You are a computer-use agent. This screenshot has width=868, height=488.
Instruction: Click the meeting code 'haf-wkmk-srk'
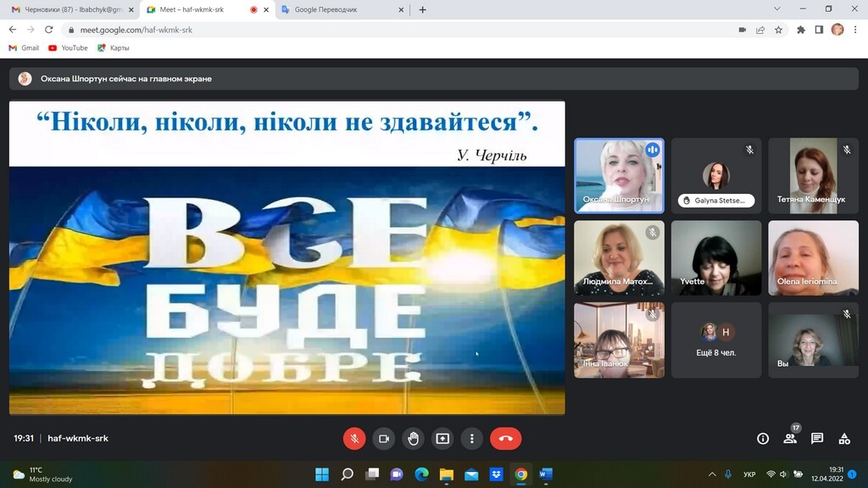[x=78, y=438]
